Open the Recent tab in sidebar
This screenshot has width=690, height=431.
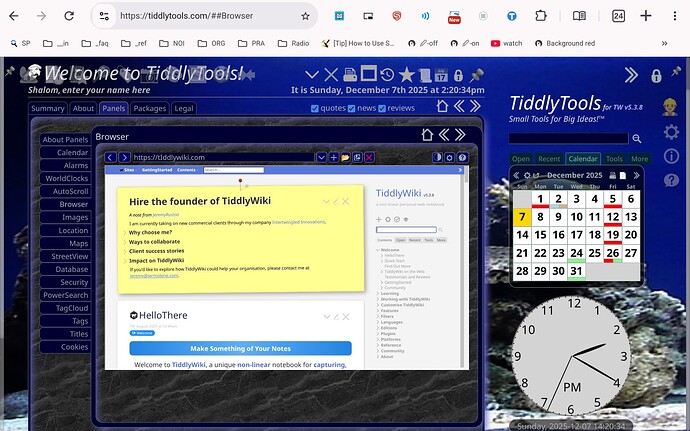coord(549,158)
